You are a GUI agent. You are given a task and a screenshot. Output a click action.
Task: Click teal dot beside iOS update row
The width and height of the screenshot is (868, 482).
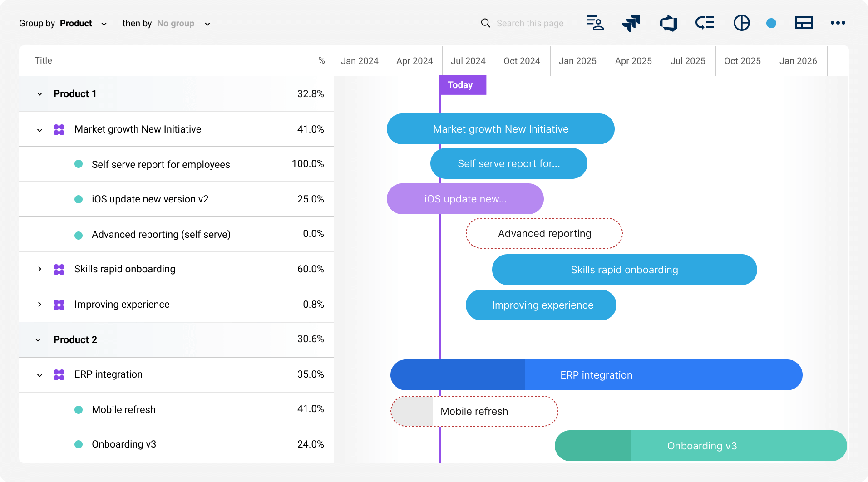[x=79, y=199]
